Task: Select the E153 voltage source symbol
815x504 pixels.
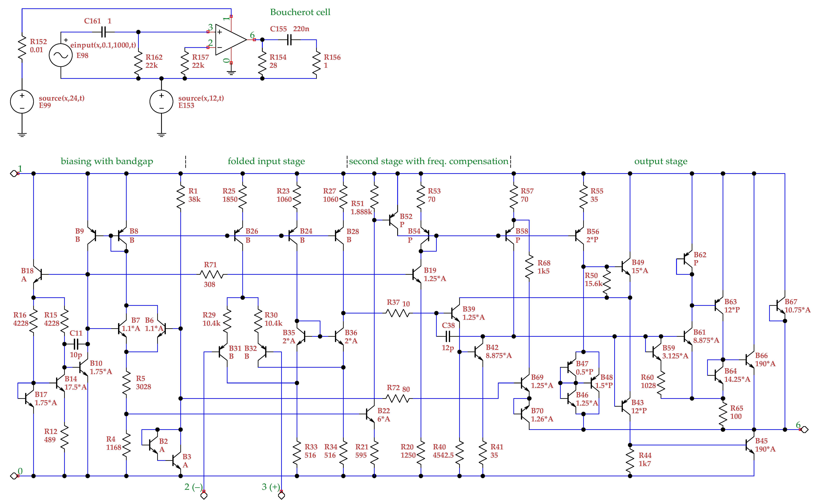Action: coord(161,102)
